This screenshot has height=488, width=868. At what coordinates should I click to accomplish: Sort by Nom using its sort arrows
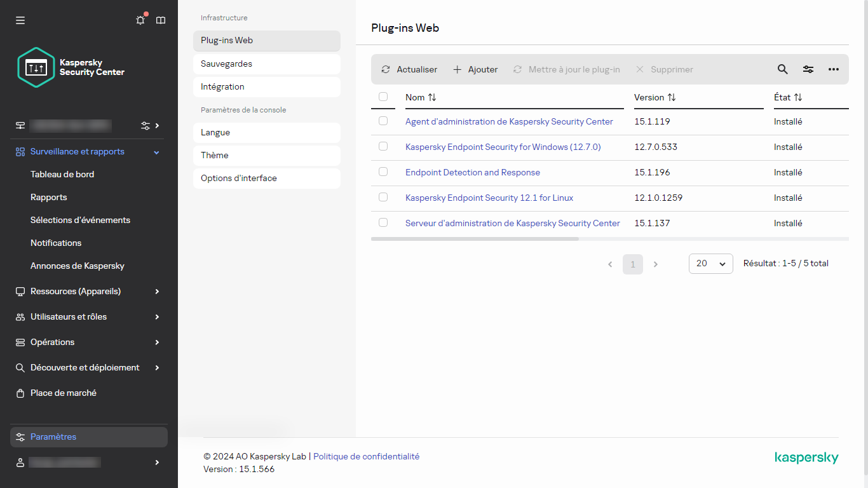(x=432, y=97)
